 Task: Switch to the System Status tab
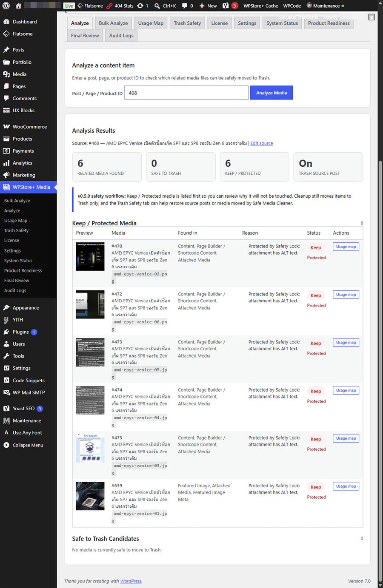coord(282,23)
